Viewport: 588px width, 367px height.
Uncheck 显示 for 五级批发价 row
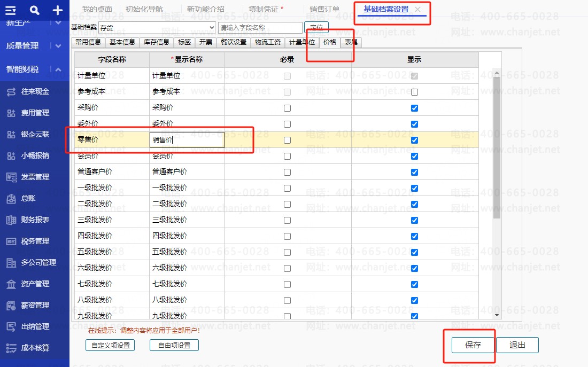[414, 252]
